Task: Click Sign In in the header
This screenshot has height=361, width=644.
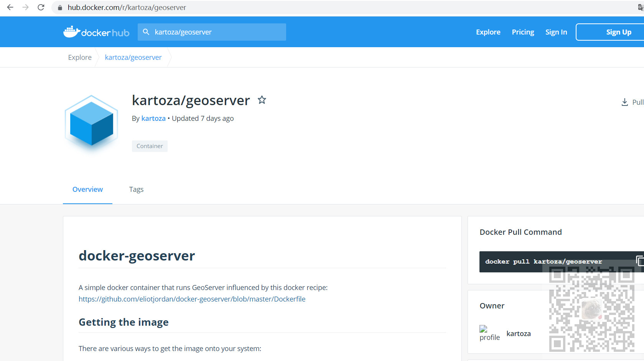Action: (x=556, y=32)
